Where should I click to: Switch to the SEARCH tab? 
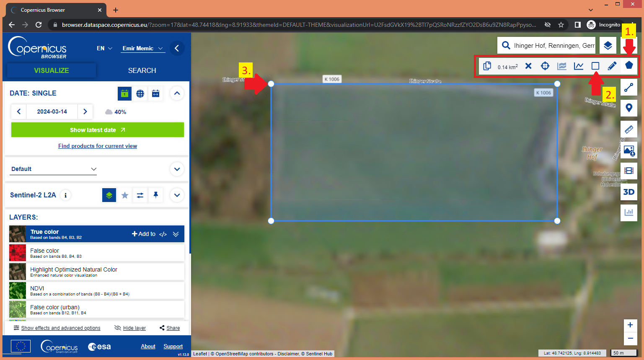tap(142, 70)
